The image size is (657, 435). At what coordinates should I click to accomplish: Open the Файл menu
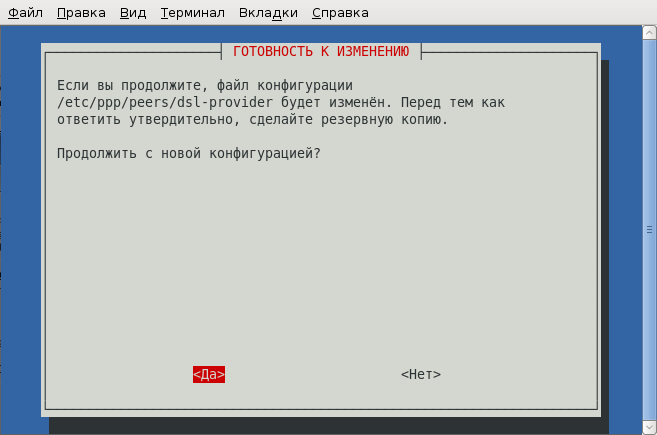25,13
